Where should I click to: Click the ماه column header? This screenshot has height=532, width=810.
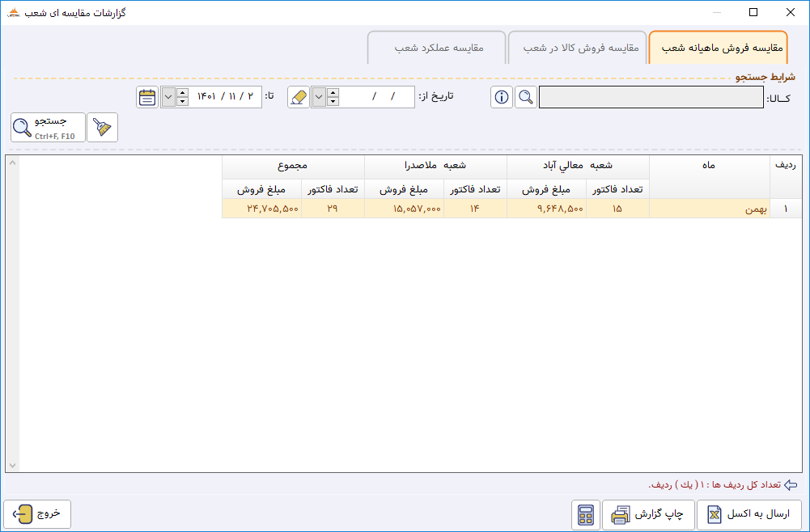pos(710,177)
